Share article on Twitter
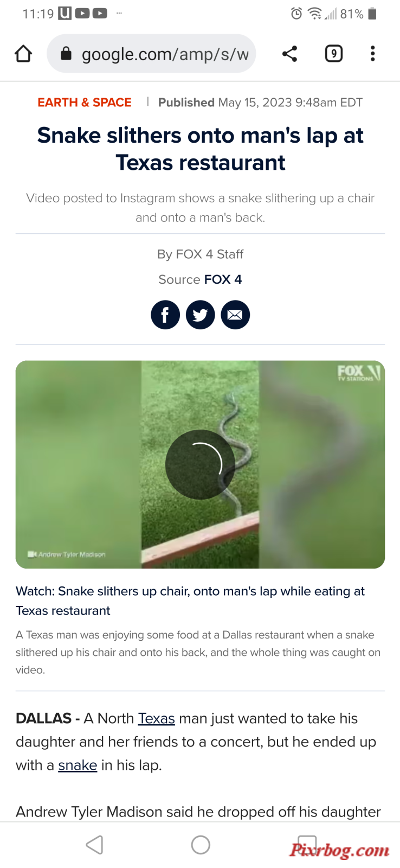Viewport: 400px width, 868px height. point(201,315)
